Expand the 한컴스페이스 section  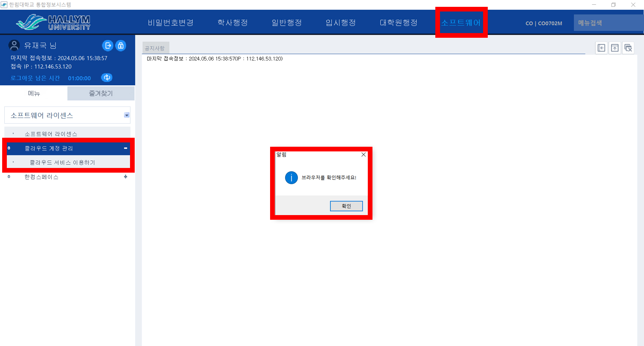[x=125, y=177]
